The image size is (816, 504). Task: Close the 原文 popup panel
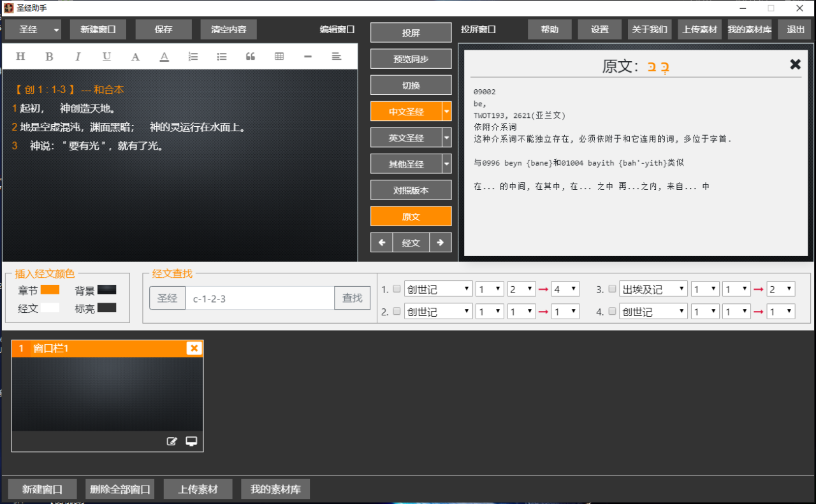795,64
